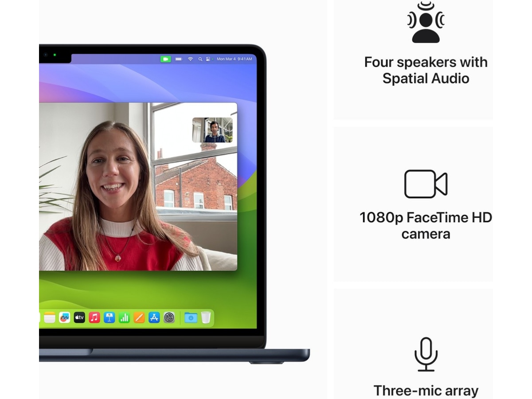The width and height of the screenshot is (532, 399).
Task: Click the date and time in menu bar
Action: click(x=235, y=59)
